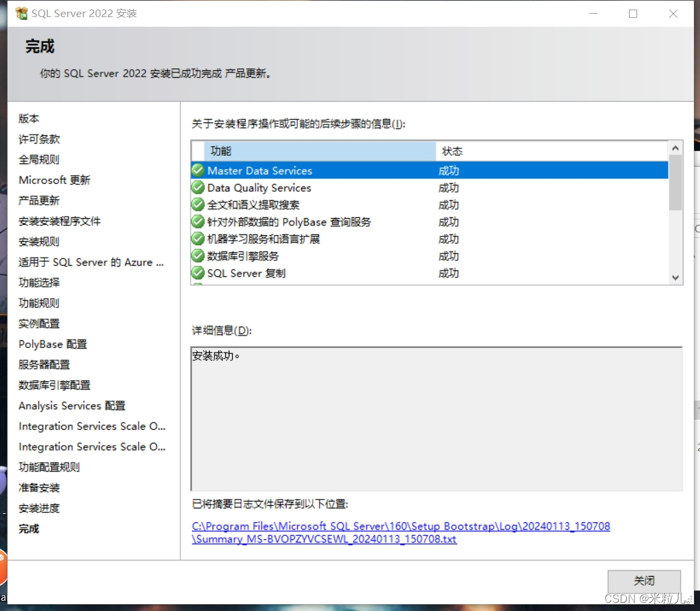
Task: Click green check icon beside Master Data Services
Action: click(198, 170)
